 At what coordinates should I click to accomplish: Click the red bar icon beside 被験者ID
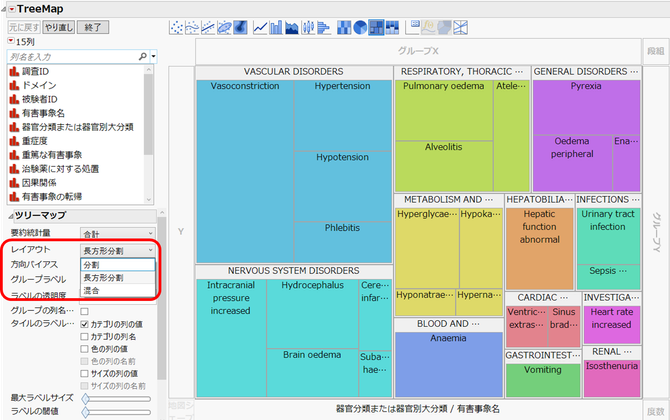(x=14, y=99)
